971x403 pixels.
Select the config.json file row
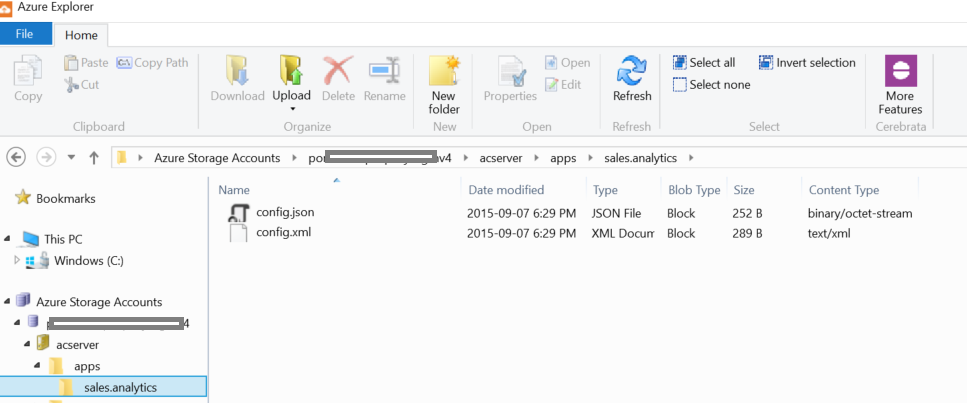(x=285, y=212)
